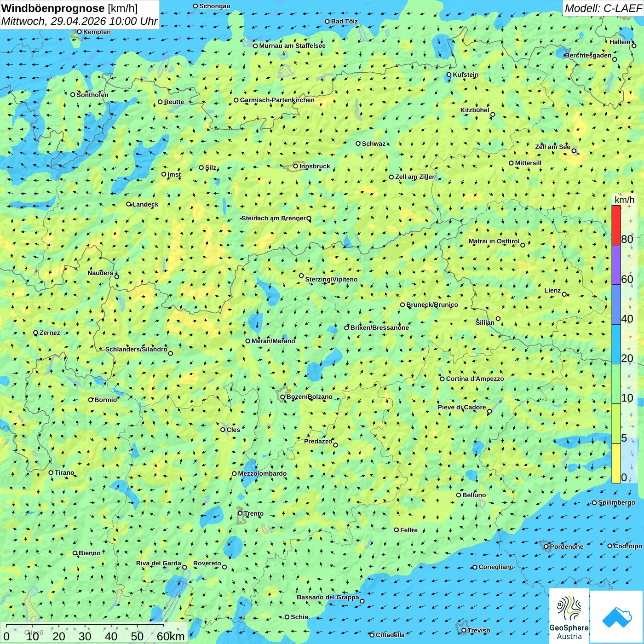
Task: Click the Meran/Merano label
Action: [273, 341]
